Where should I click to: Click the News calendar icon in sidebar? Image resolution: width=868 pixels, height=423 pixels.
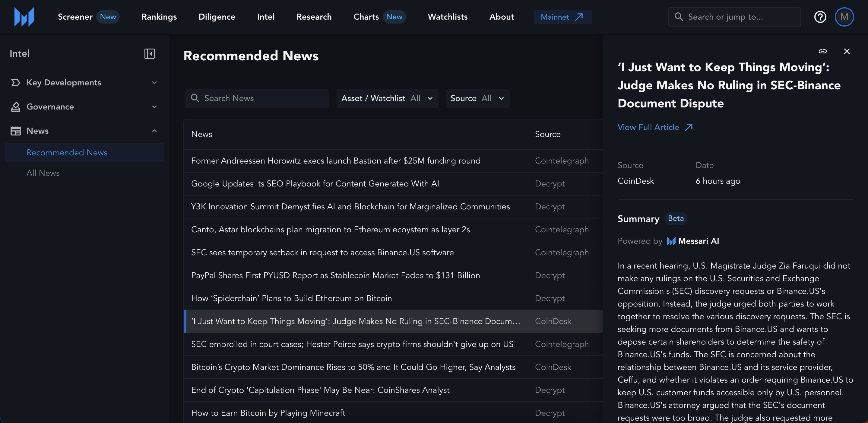pyautogui.click(x=15, y=131)
